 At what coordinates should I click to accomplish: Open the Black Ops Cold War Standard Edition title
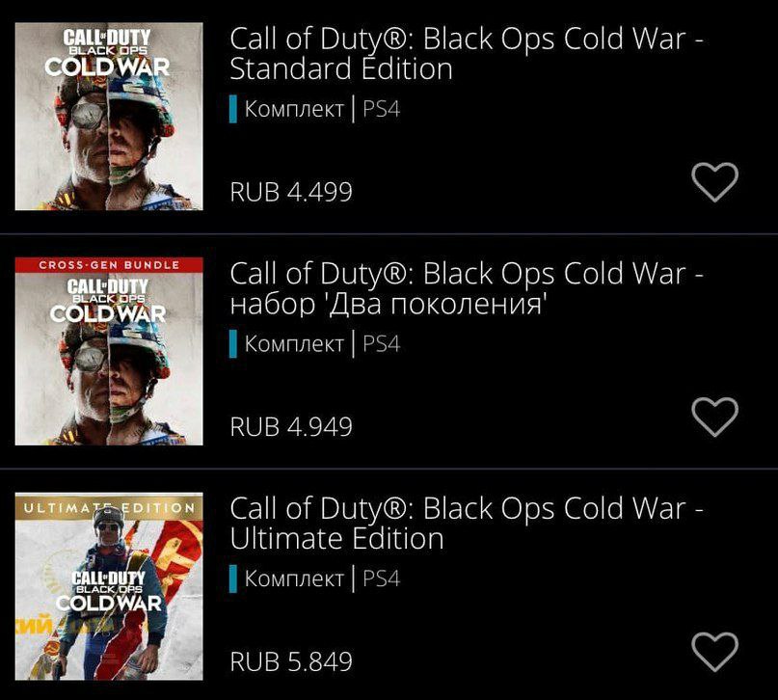point(467,54)
